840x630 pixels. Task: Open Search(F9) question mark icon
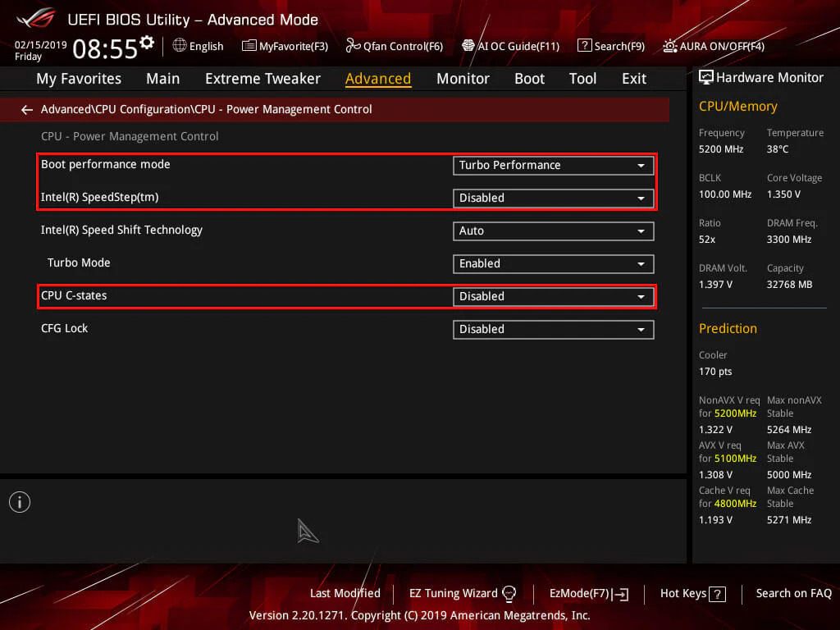click(584, 46)
